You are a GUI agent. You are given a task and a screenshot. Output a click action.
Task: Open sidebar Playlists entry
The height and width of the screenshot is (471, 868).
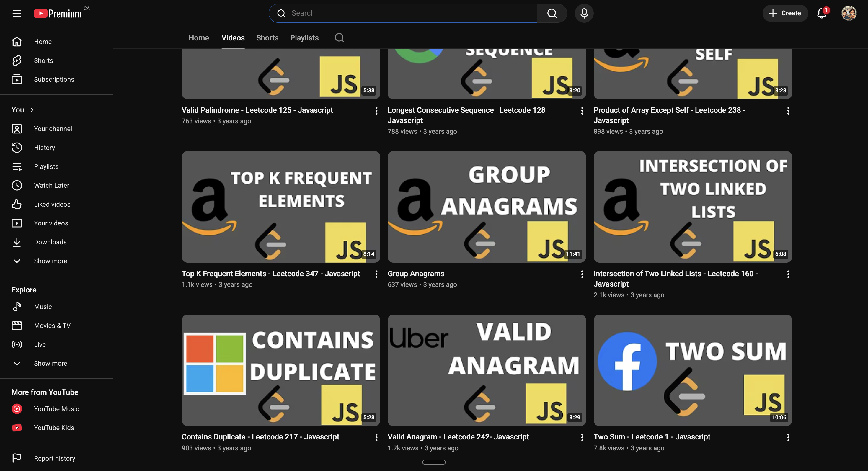57,166
